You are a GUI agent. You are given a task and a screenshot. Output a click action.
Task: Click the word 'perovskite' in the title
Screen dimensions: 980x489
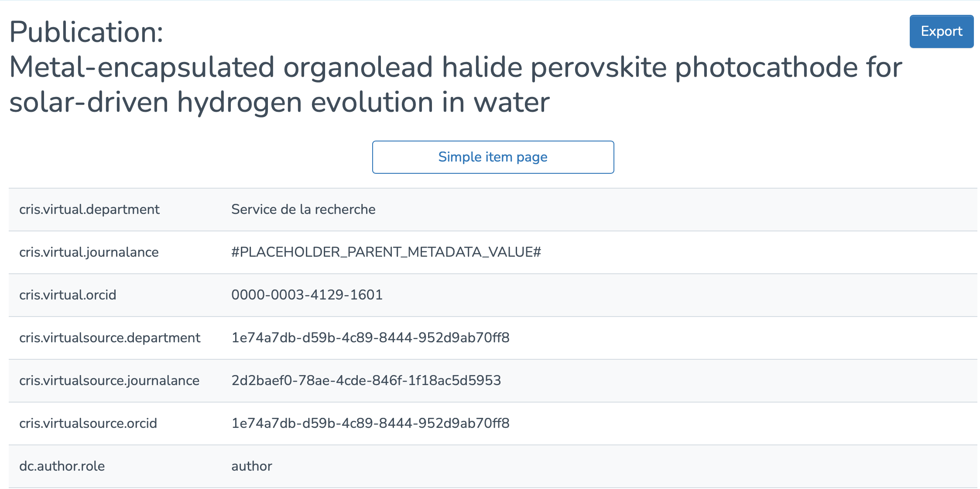[598, 67]
